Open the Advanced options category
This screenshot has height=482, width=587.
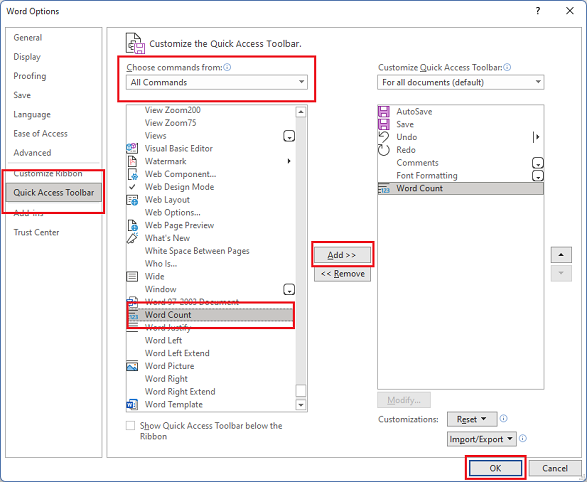pyautogui.click(x=54, y=153)
